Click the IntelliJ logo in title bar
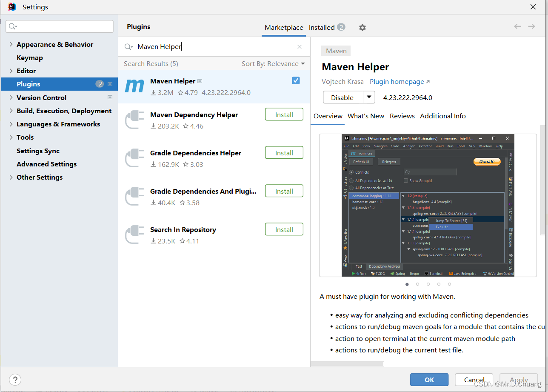Image resolution: width=548 pixels, height=392 pixels. coord(12,7)
